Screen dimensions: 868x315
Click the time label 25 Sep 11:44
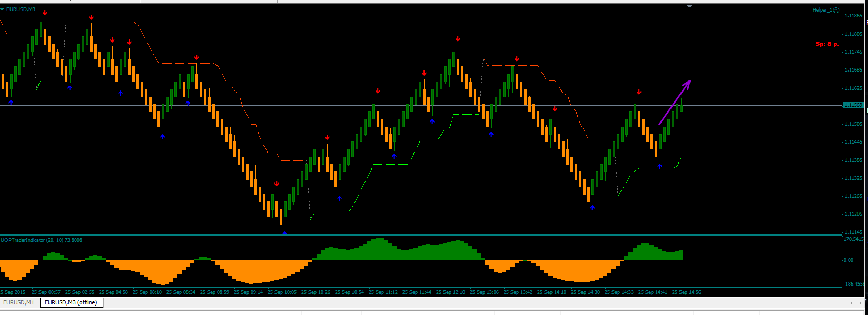tap(417, 292)
